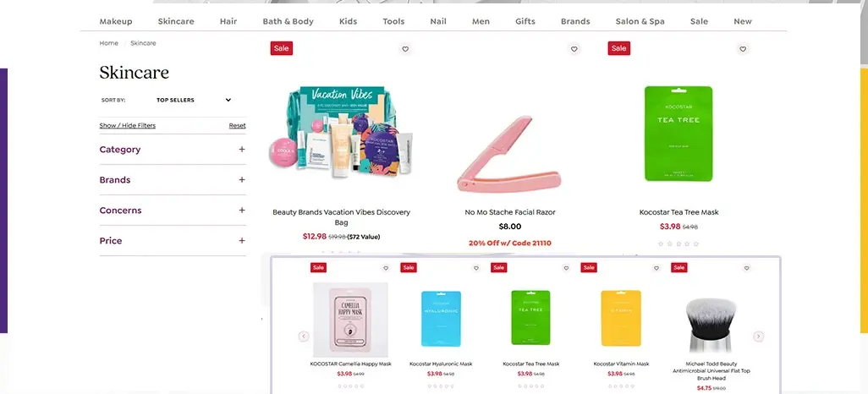The image size is (868, 394).
Task: Open the Top Sellers sort dropdown
Action: pyautogui.click(x=193, y=100)
